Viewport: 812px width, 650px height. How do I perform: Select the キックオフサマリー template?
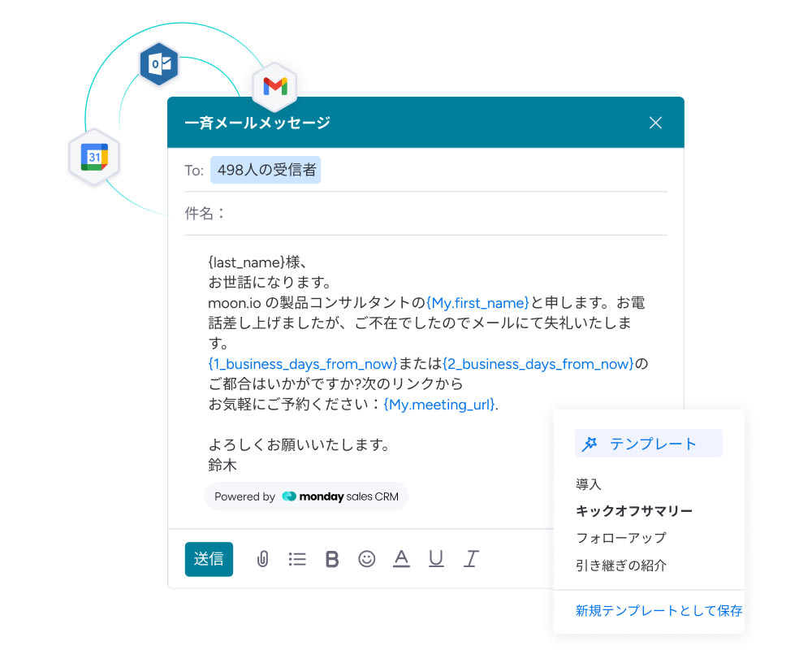point(634,511)
